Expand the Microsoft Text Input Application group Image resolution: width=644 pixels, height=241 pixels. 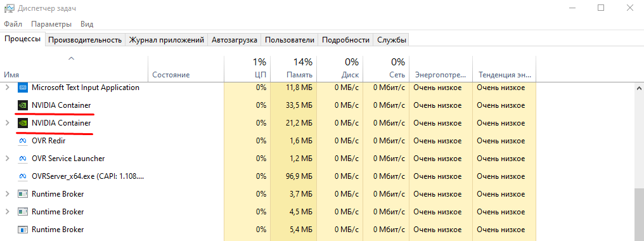[x=7, y=88]
